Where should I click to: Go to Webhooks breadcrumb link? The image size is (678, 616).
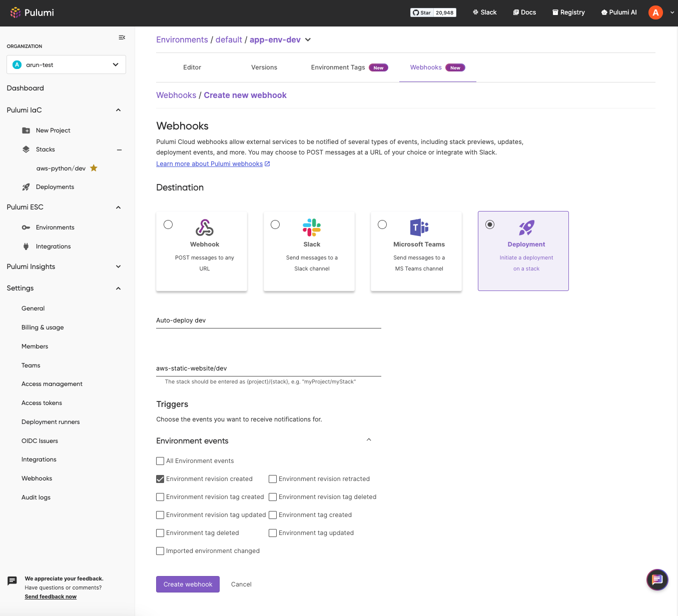(x=176, y=95)
